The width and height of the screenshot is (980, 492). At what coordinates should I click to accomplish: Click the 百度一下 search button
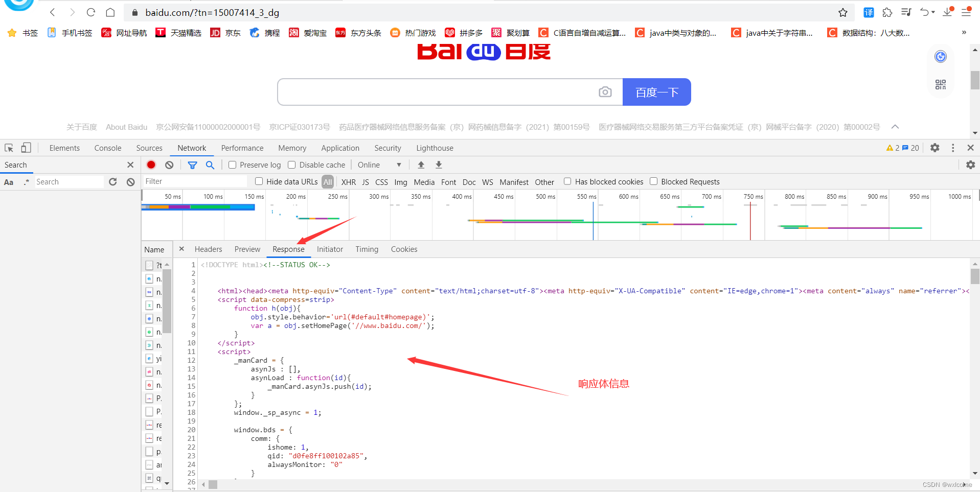point(657,92)
